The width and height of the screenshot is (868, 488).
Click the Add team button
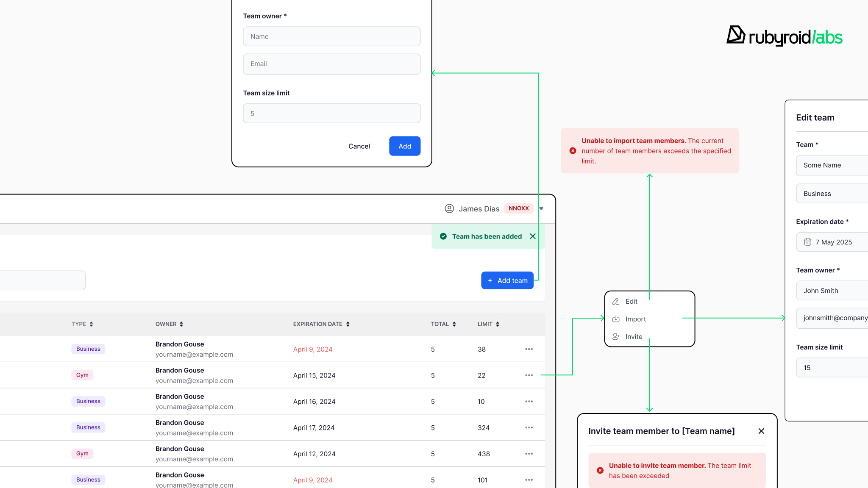click(x=507, y=280)
